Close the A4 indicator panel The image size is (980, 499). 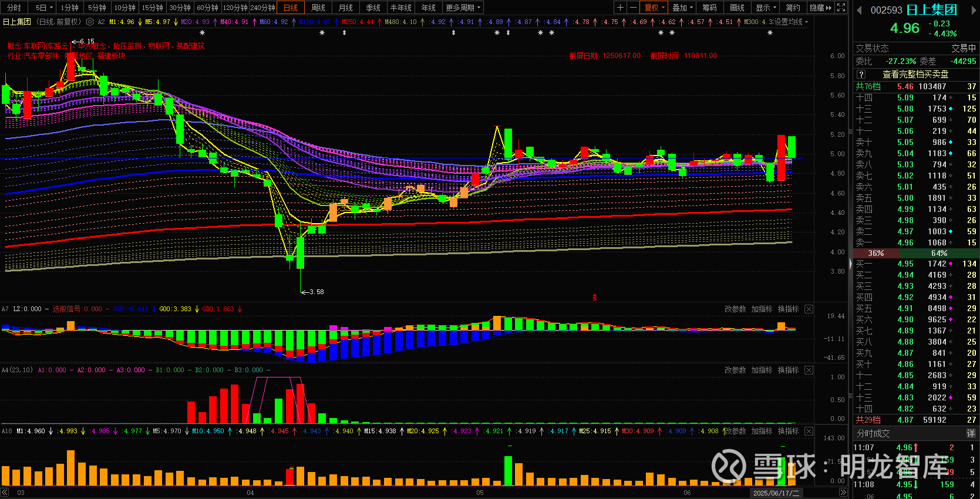(x=809, y=370)
